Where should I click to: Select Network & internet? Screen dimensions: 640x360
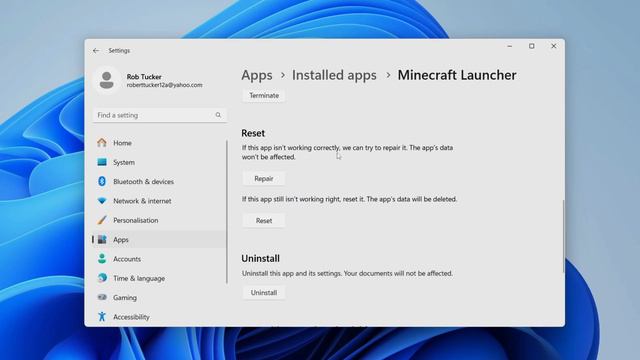[159, 201]
